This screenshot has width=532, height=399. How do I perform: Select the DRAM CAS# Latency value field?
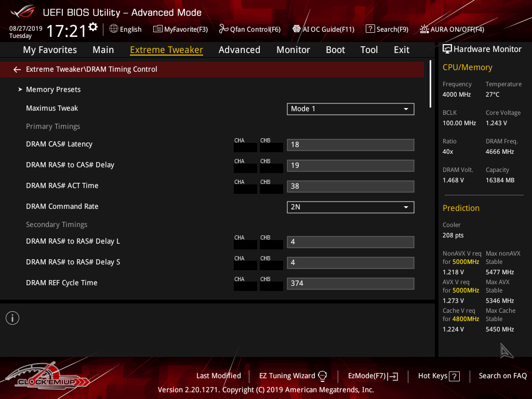[x=350, y=145]
